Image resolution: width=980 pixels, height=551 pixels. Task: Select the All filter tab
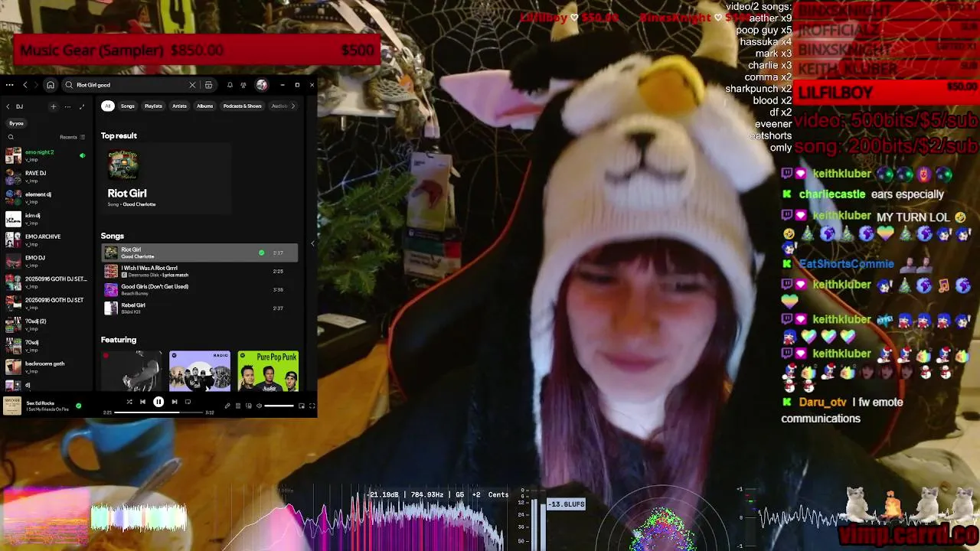[108, 106]
